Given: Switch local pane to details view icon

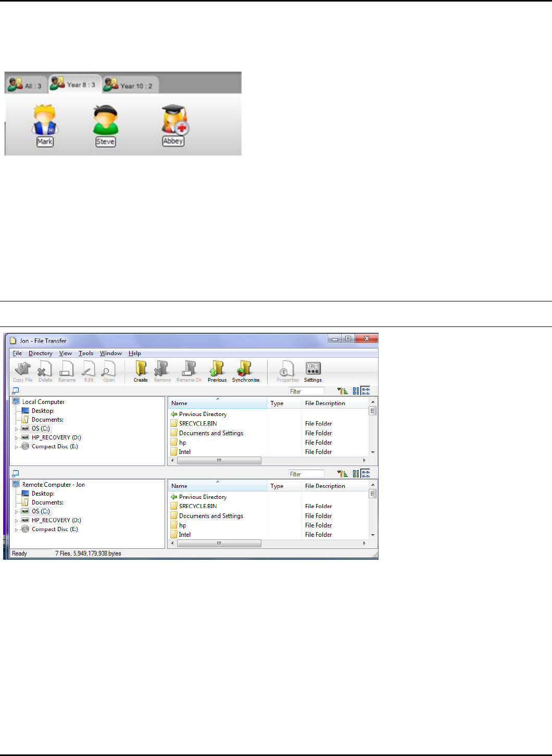Looking at the screenshot, I should click(x=366, y=391).
